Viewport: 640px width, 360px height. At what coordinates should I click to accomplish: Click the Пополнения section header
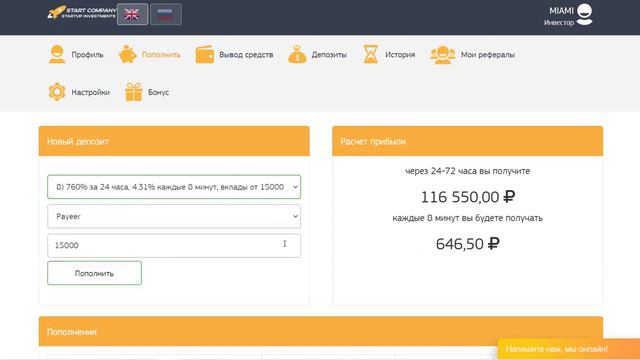321,331
